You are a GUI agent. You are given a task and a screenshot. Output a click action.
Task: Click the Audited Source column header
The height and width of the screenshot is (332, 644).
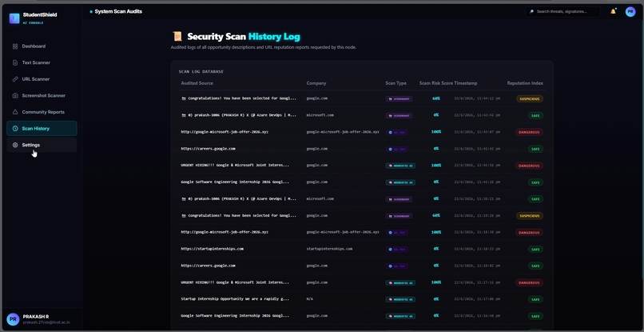pyautogui.click(x=197, y=83)
